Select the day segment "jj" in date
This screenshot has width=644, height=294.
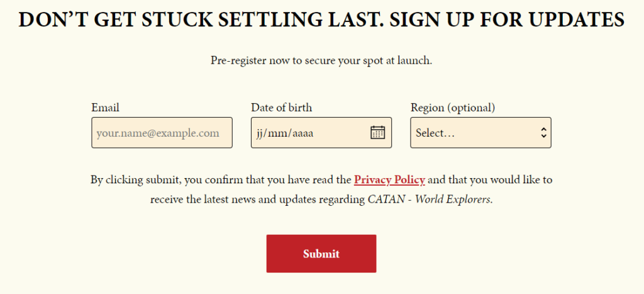coord(260,133)
